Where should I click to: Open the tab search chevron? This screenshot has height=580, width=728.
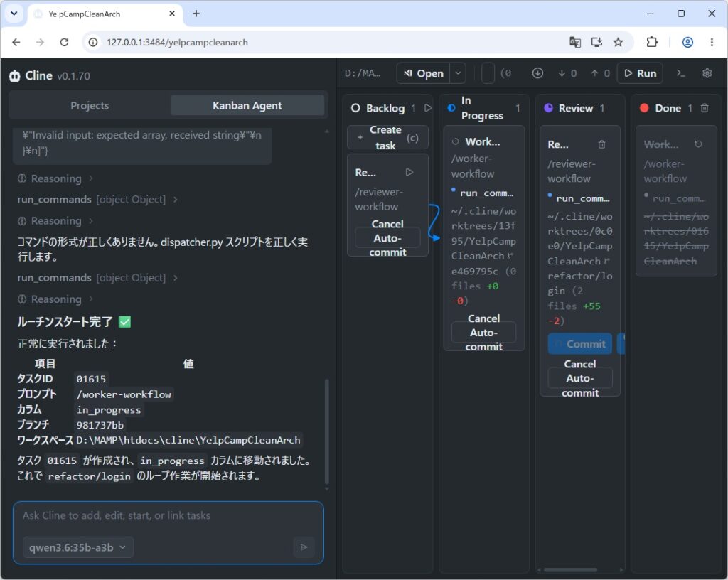tap(14, 14)
